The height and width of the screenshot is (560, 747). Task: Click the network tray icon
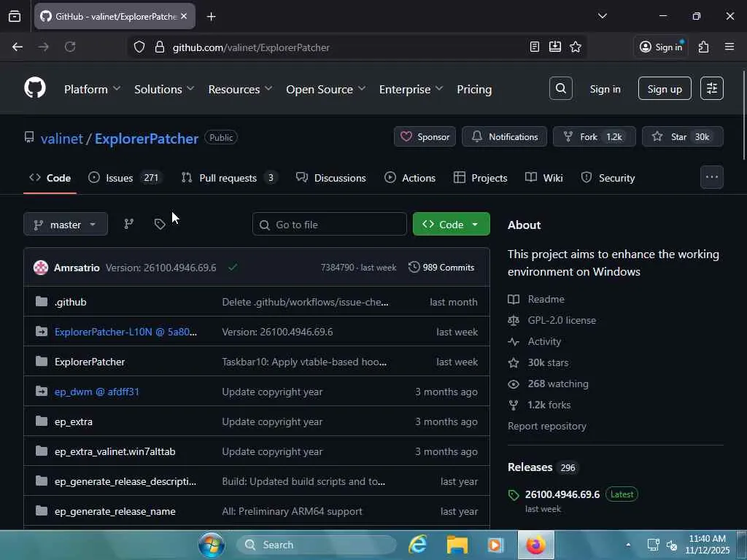click(653, 545)
